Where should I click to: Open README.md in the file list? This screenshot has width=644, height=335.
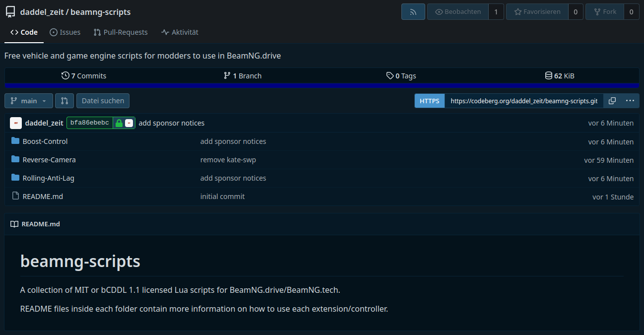(43, 197)
